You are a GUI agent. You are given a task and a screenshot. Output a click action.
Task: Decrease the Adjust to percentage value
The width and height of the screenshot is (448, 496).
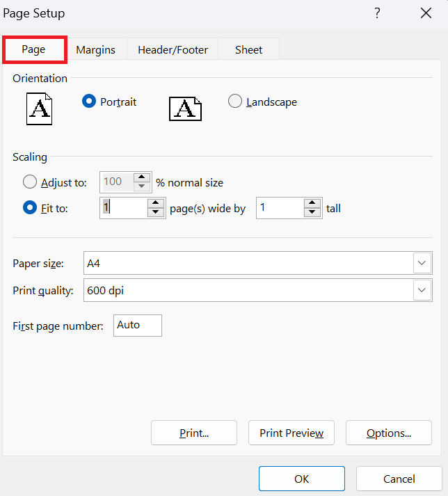coord(142,186)
